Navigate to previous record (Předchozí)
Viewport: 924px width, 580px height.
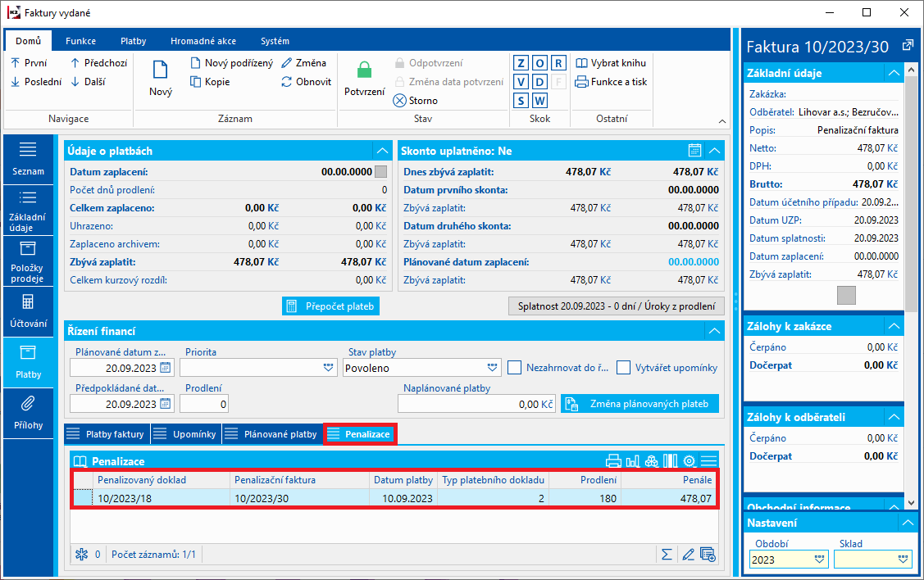pyautogui.click(x=98, y=63)
